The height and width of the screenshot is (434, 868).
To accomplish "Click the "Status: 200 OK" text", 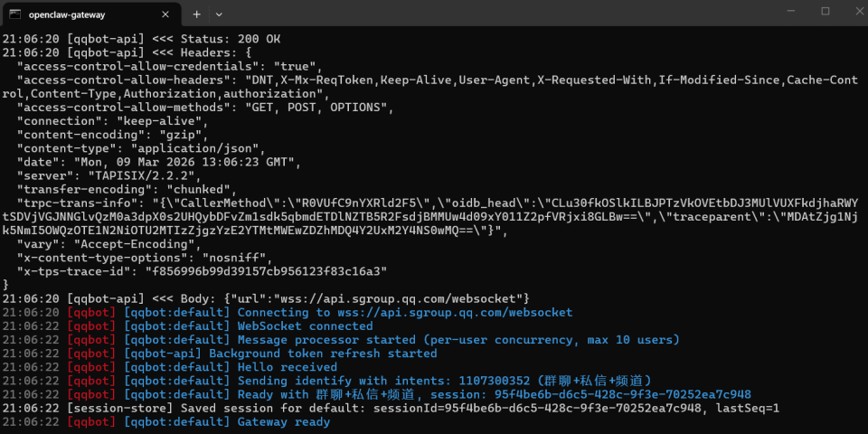I will (231, 40).
